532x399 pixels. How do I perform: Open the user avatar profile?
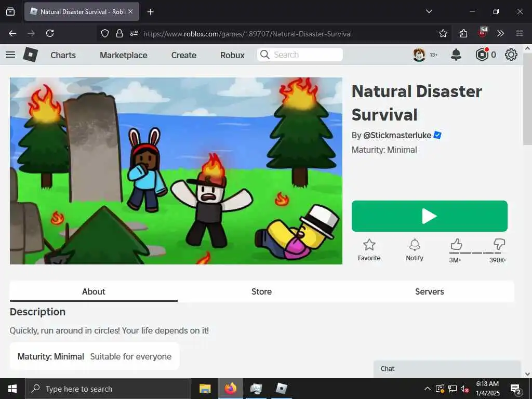point(419,55)
